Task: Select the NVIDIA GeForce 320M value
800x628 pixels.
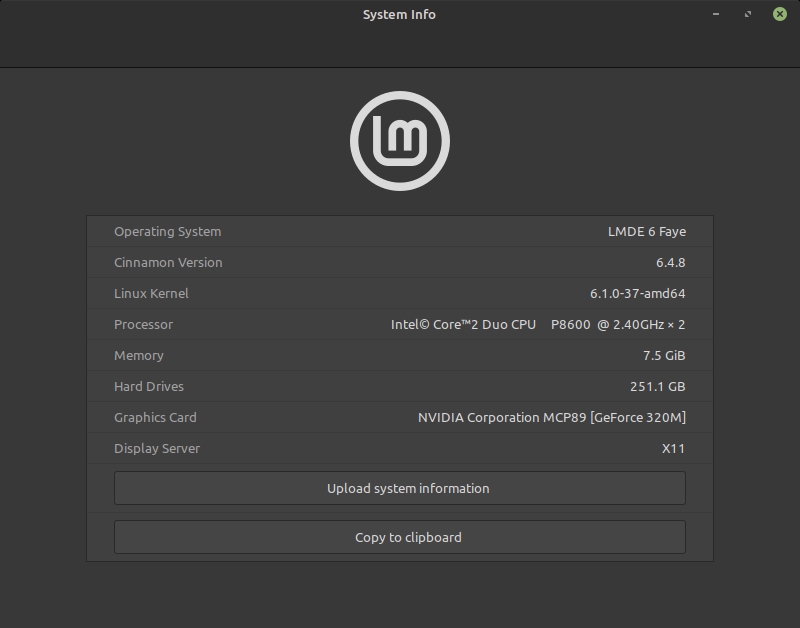Action: point(552,418)
